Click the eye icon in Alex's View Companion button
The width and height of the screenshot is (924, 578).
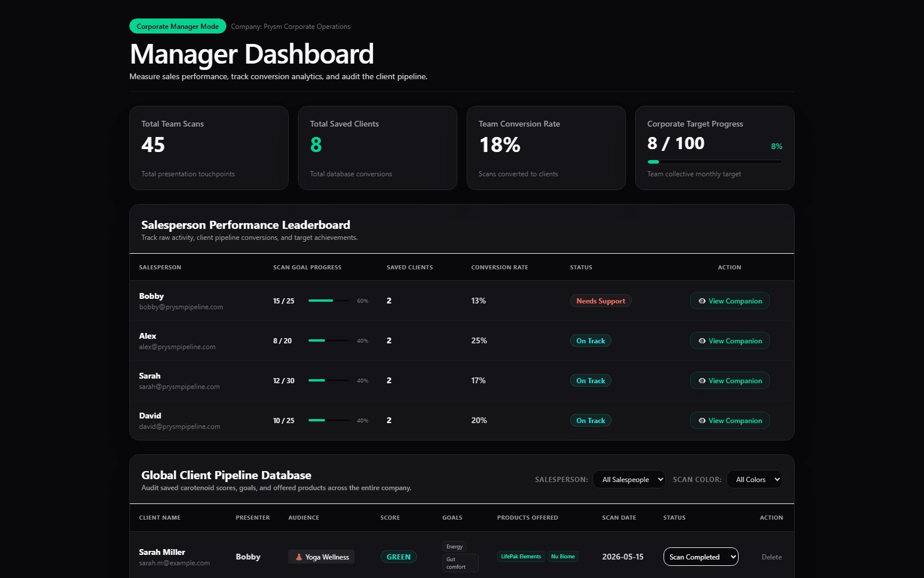coord(702,341)
